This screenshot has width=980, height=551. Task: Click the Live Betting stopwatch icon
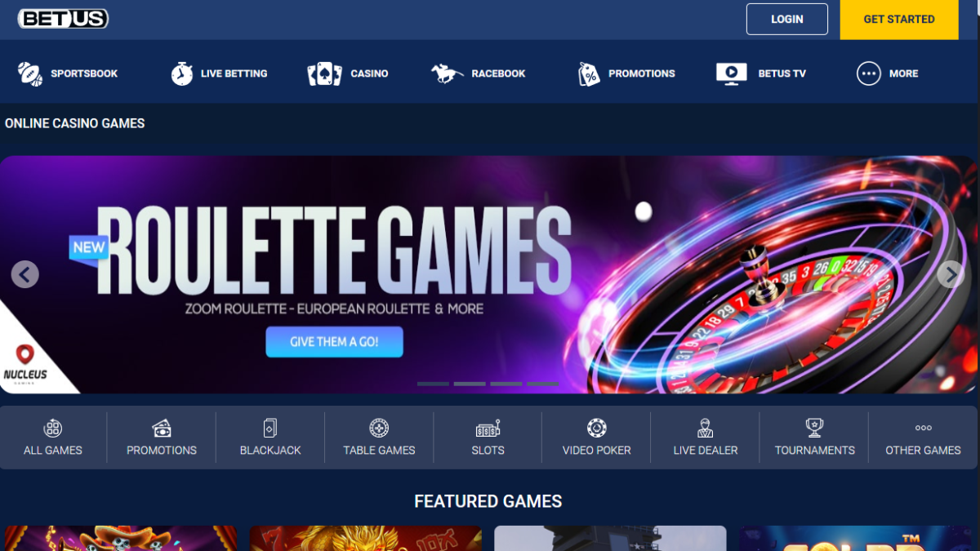pyautogui.click(x=181, y=73)
